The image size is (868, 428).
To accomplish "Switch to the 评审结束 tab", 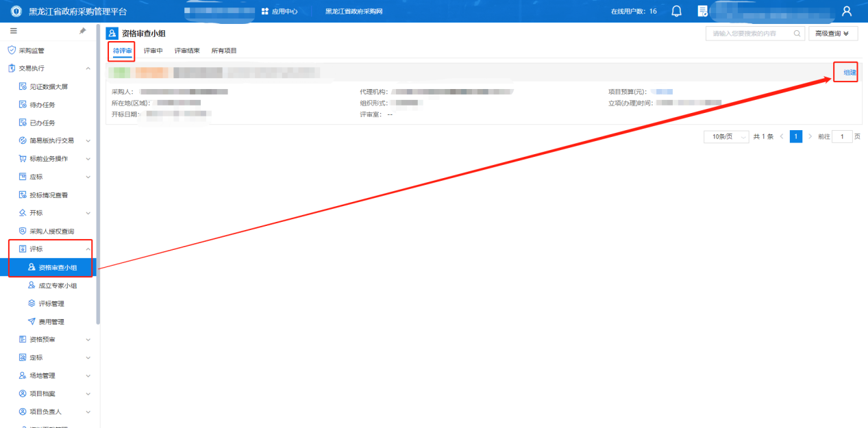I will point(187,51).
